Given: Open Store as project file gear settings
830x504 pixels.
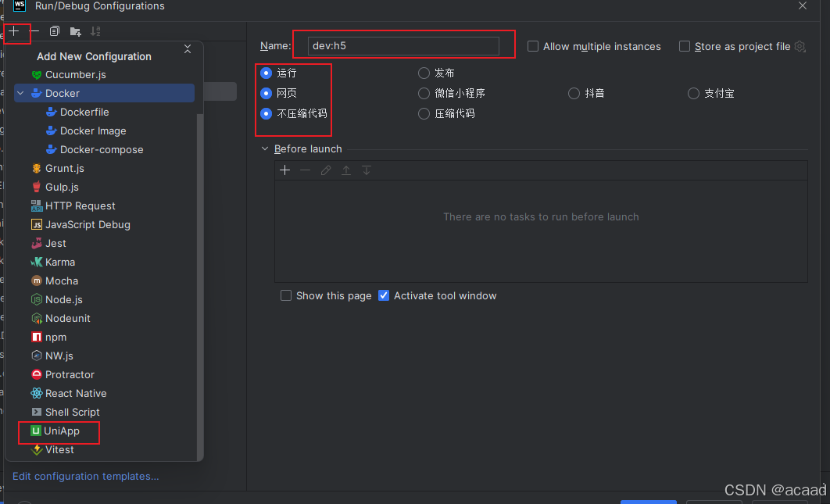Looking at the screenshot, I should coord(800,47).
